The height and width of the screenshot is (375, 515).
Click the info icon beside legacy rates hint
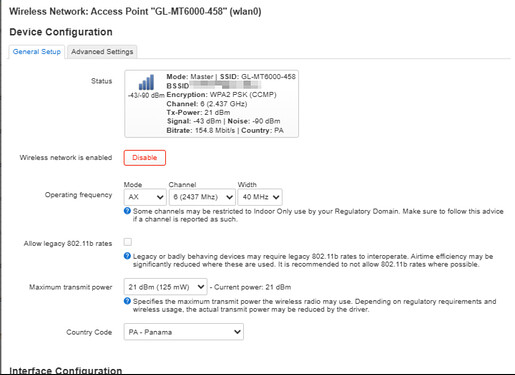pyautogui.click(x=127, y=256)
